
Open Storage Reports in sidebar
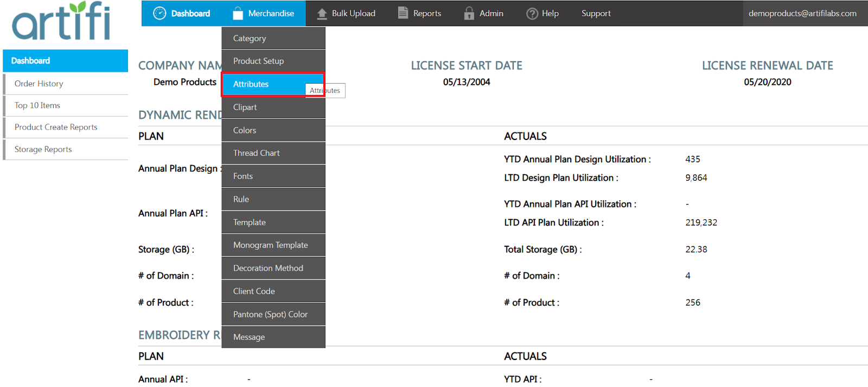pos(66,149)
